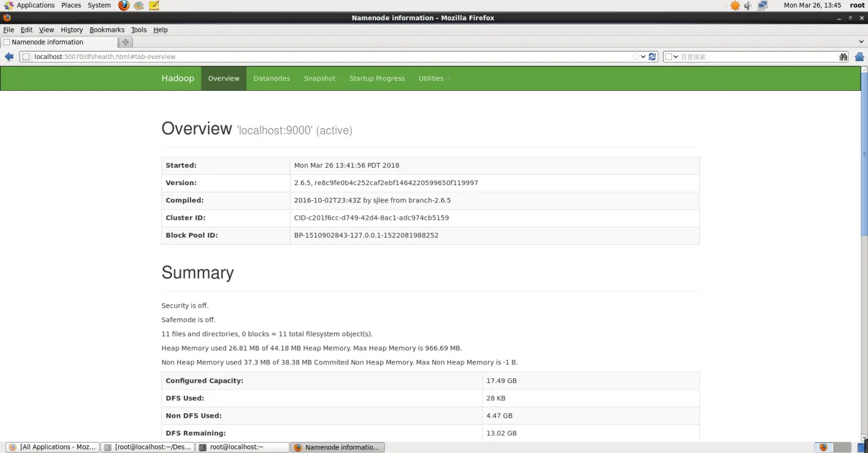This screenshot has width=868, height=453.
Task: Open the File menu
Action: coord(9,30)
